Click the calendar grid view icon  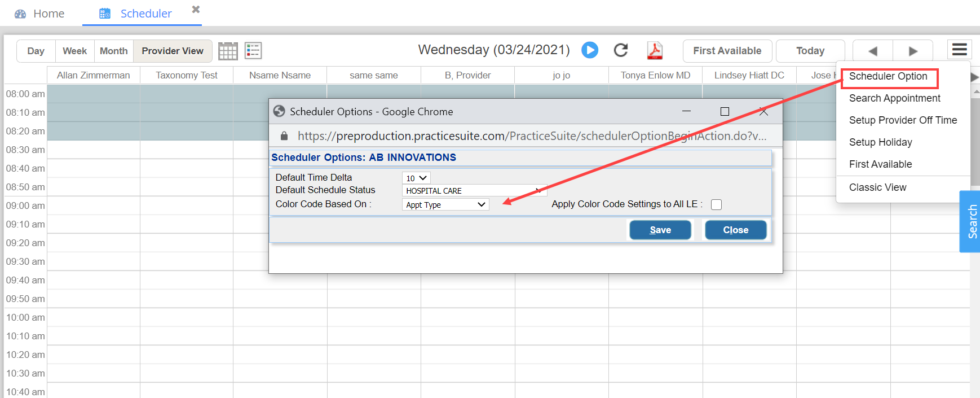[228, 51]
